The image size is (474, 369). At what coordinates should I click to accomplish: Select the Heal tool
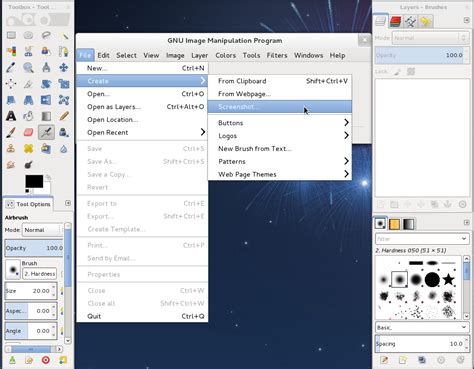tap(28, 148)
